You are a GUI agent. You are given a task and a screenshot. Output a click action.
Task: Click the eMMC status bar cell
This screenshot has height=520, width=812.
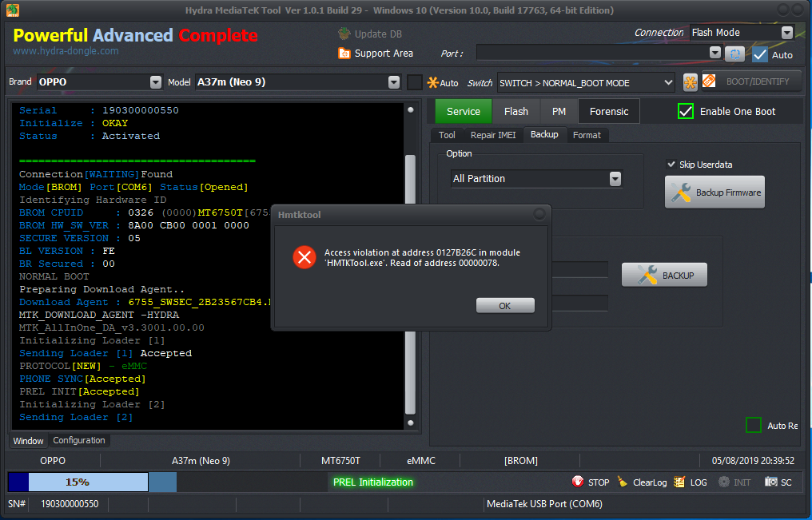[x=421, y=461]
